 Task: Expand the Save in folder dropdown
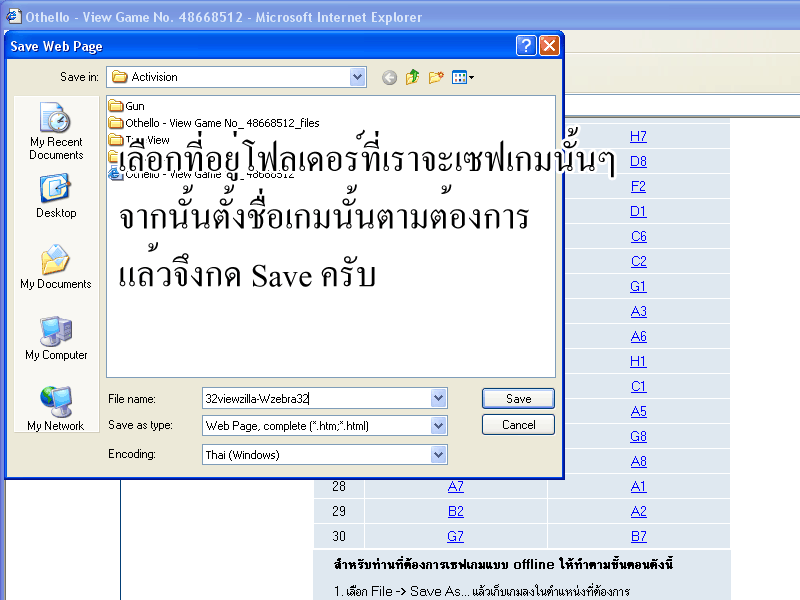pos(357,77)
